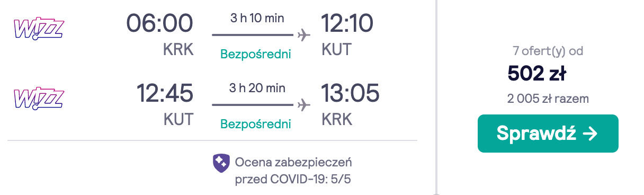Click the 3 h 10 min duration
644x195 pixels.
(x=257, y=18)
